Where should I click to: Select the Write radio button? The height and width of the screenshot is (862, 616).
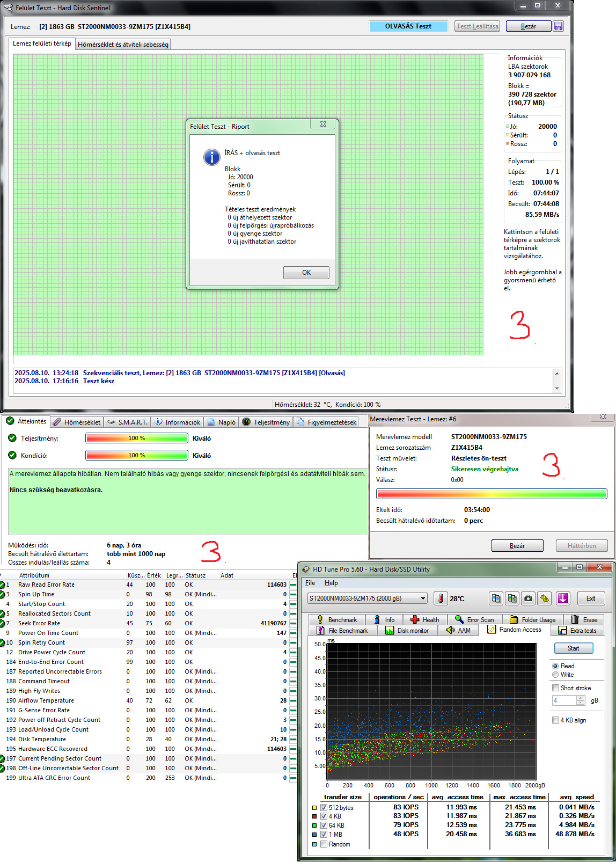coord(555,675)
